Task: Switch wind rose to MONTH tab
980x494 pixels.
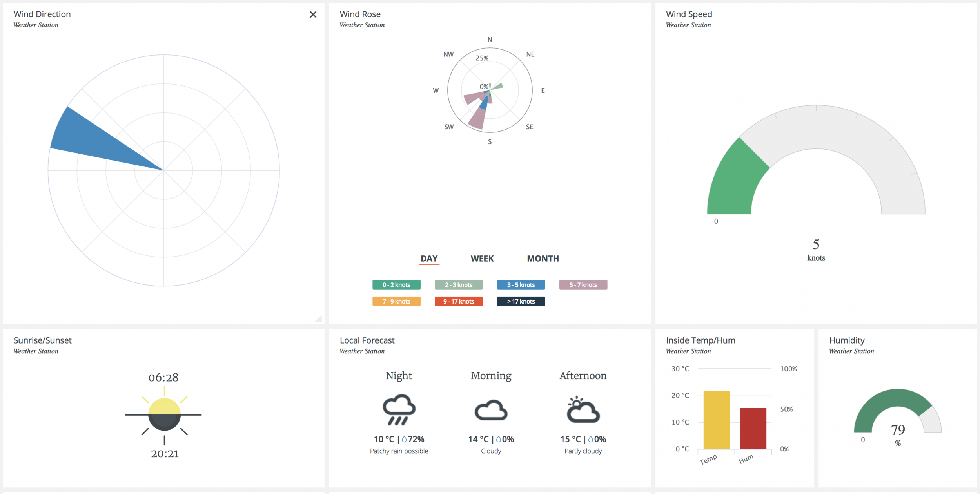Action: click(543, 259)
